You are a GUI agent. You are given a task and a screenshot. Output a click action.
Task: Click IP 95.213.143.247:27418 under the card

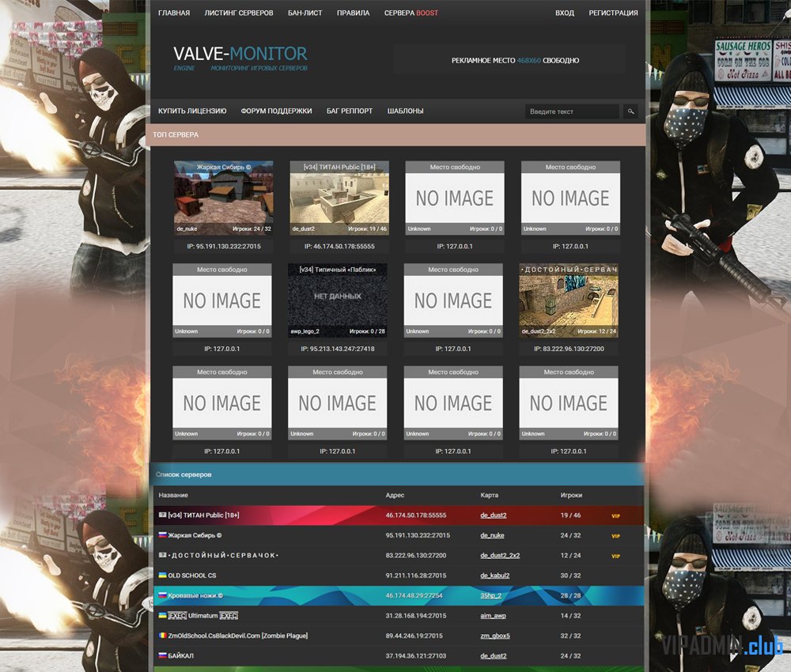coord(338,349)
